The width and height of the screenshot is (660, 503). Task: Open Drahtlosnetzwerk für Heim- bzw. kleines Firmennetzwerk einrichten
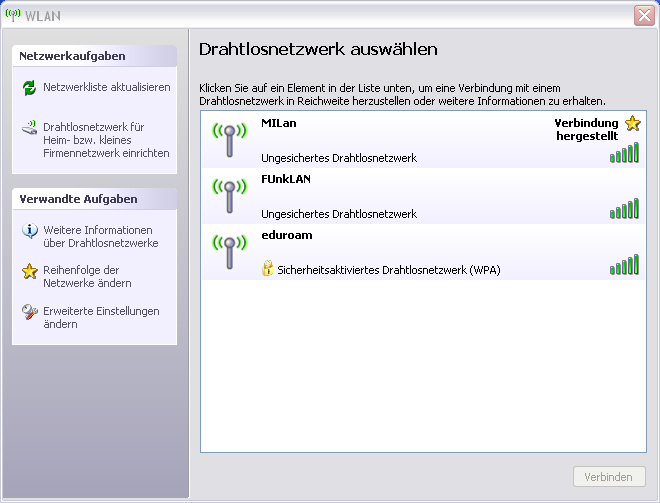coord(106,140)
